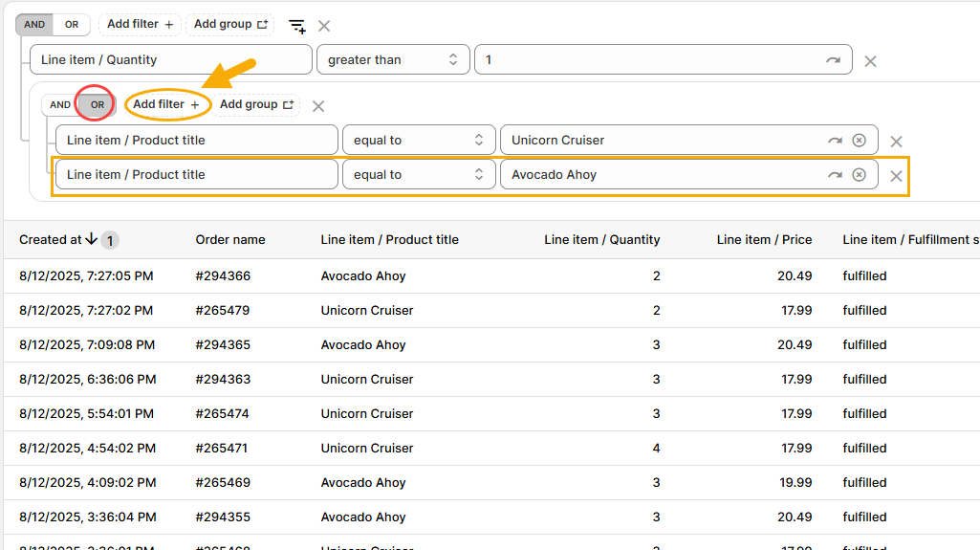The width and height of the screenshot is (980, 550).
Task: Switch the nested group to AND
Action: (x=60, y=105)
